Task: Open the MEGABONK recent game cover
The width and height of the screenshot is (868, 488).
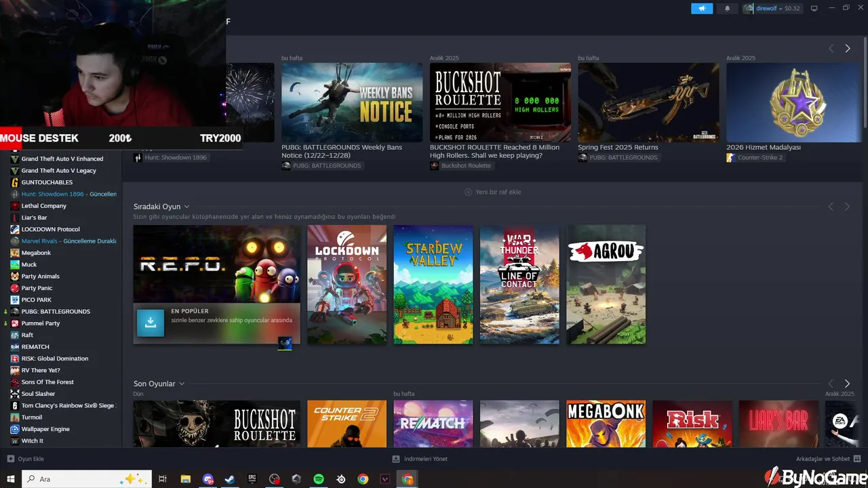Action: 606,424
